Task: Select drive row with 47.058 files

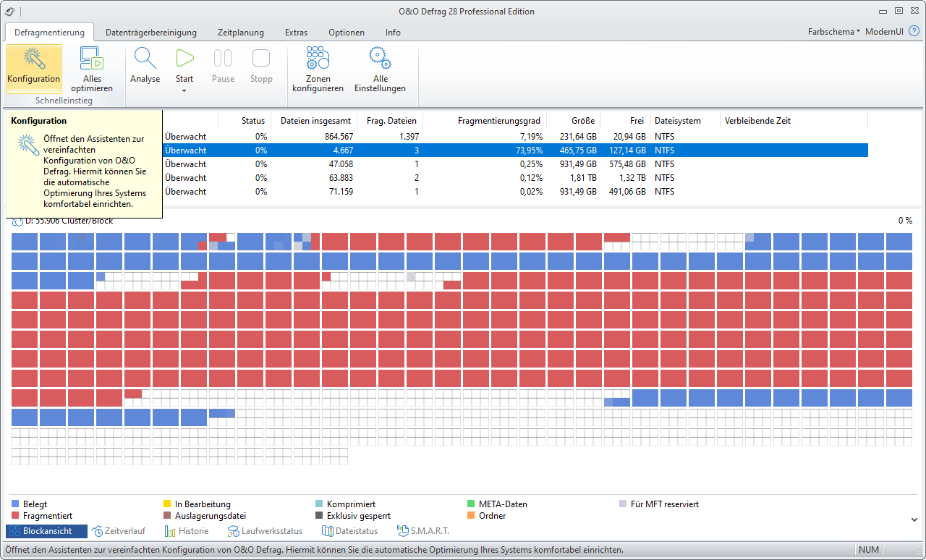Action: pos(515,164)
